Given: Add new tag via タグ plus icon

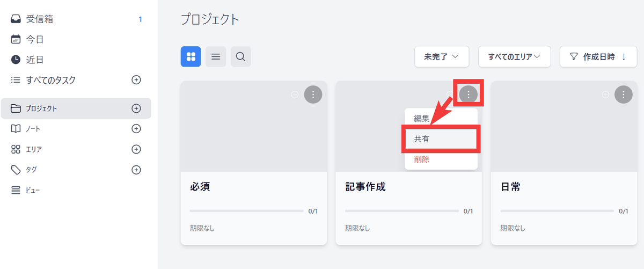Looking at the screenshot, I should [136, 170].
